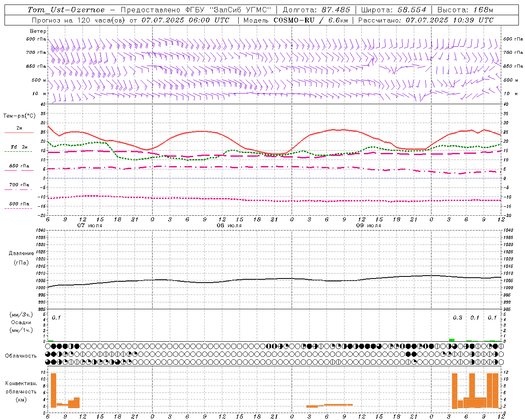The height and width of the screenshot is (420, 525).
Task: Click the 'Рассчитано: 07.07.2025 10:39 UTC' timestamp
Action: click(426, 20)
